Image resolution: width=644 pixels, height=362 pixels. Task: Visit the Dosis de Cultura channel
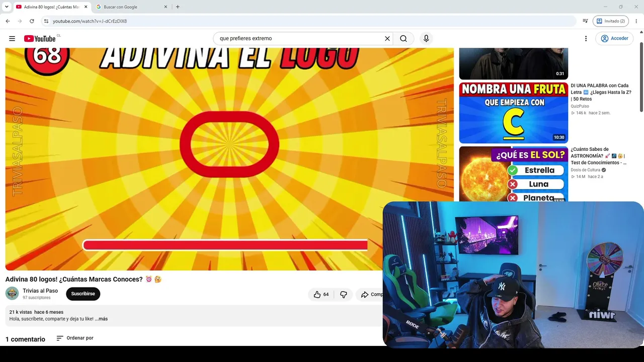point(586,170)
